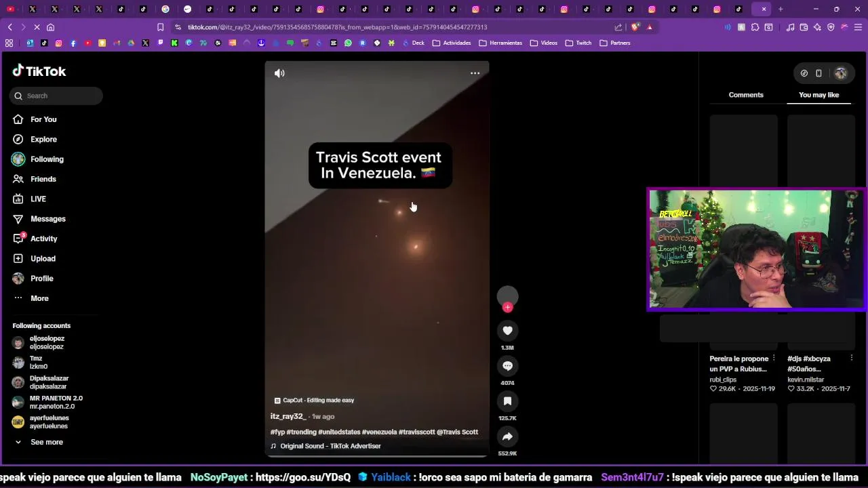The width and height of the screenshot is (868, 488).
Task: Open the Brave Wallet icon
Action: click(804, 27)
